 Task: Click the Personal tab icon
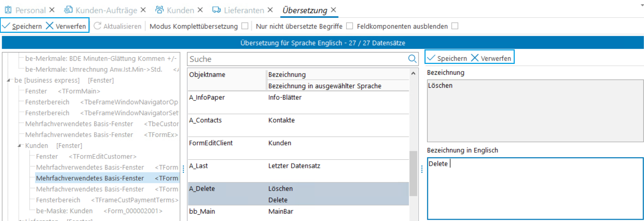[x=8, y=10]
